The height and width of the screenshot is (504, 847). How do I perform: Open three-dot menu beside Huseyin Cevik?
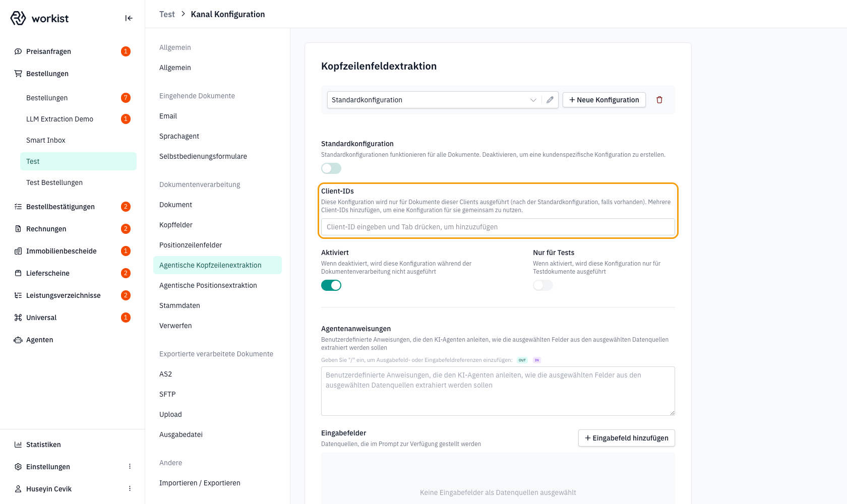click(x=130, y=489)
